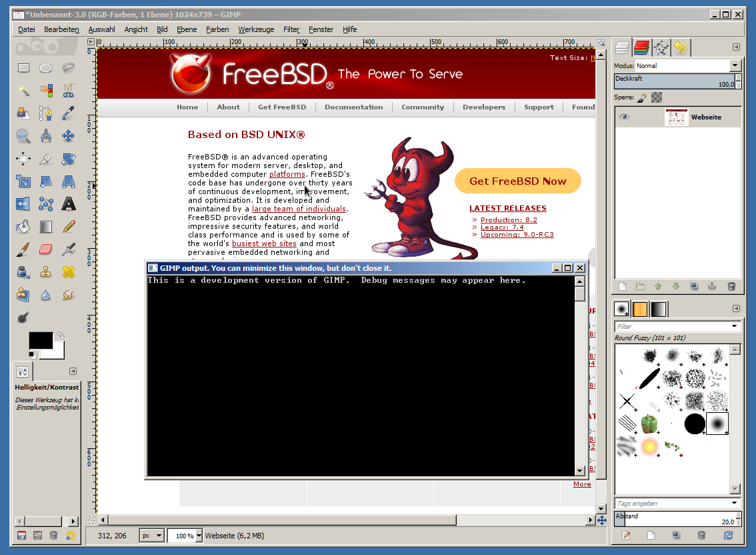
Task: Adjust the Abstand spacing slider
Action: [675, 519]
